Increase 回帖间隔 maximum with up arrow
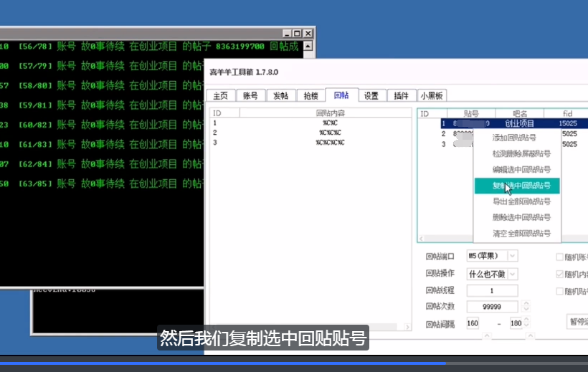 (x=526, y=320)
